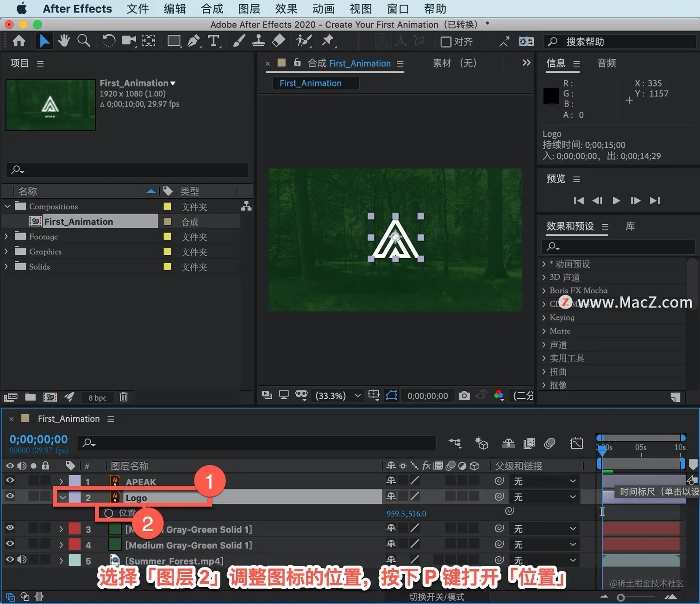The height and width of the screenshot is (604, 700).
Task: Step to next frame in preview
Action: pyautogui.click(x=636, y=201)
